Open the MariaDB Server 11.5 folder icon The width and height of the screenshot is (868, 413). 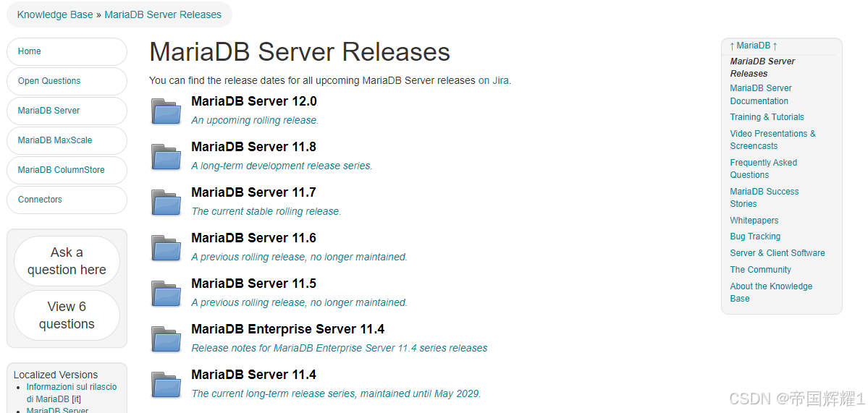[166, 293]
